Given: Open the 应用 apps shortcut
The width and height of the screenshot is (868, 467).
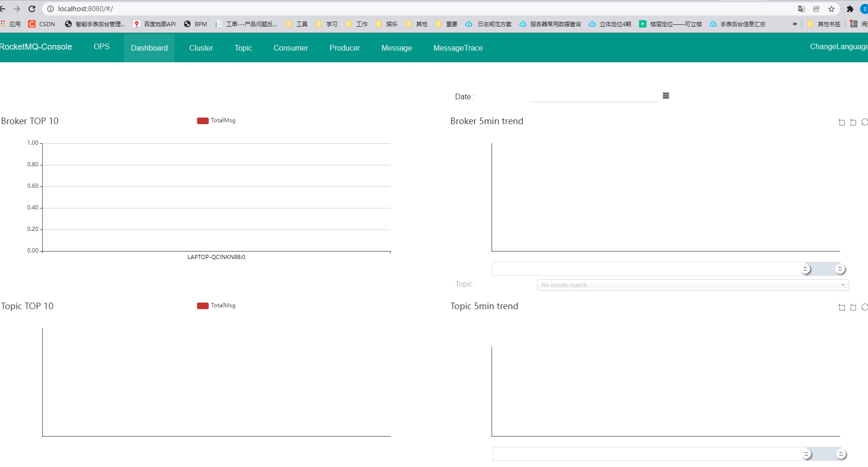Looking at the screenshot, I should pyautogui.click(x=10, y=24).
